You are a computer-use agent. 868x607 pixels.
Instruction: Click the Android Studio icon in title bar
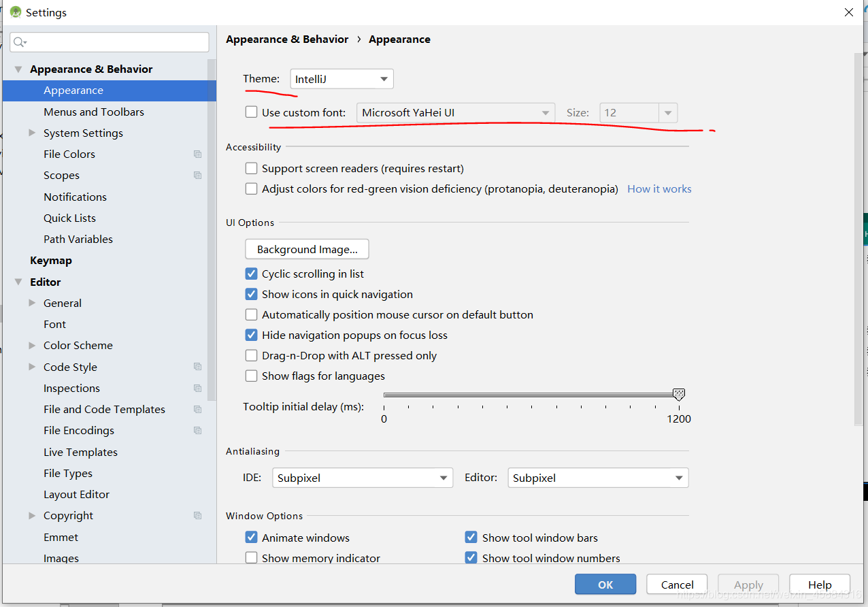point(15,12)
